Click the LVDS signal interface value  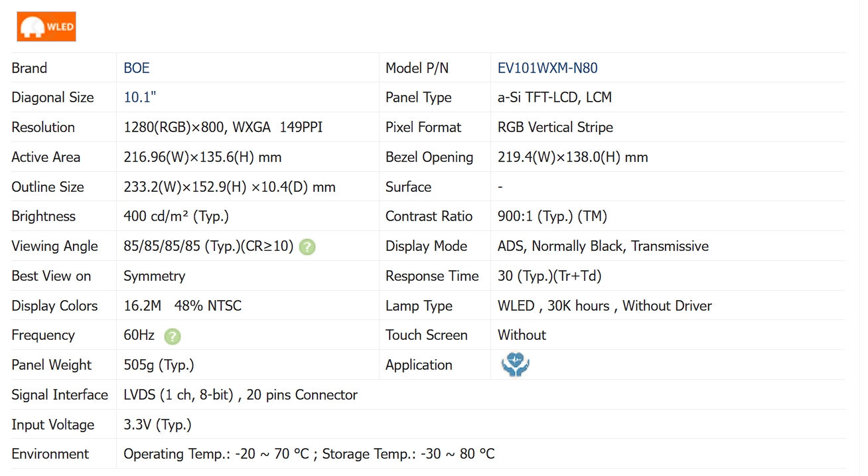(x=240, y=395)
